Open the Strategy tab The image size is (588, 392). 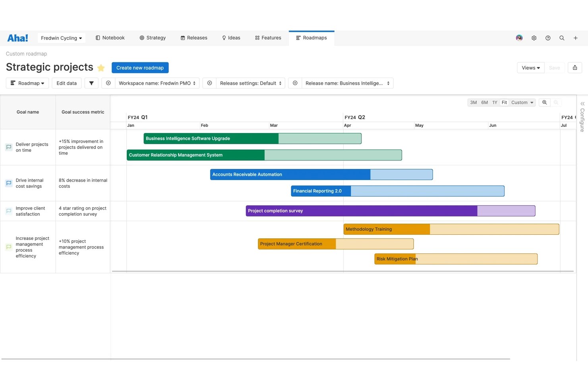tap(153, 38)
